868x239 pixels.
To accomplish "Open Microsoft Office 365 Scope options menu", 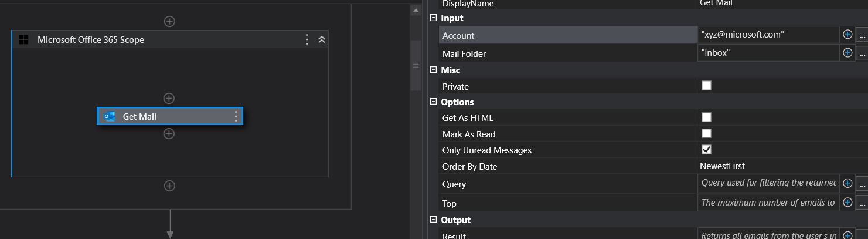I will click(x=307, y=40).
